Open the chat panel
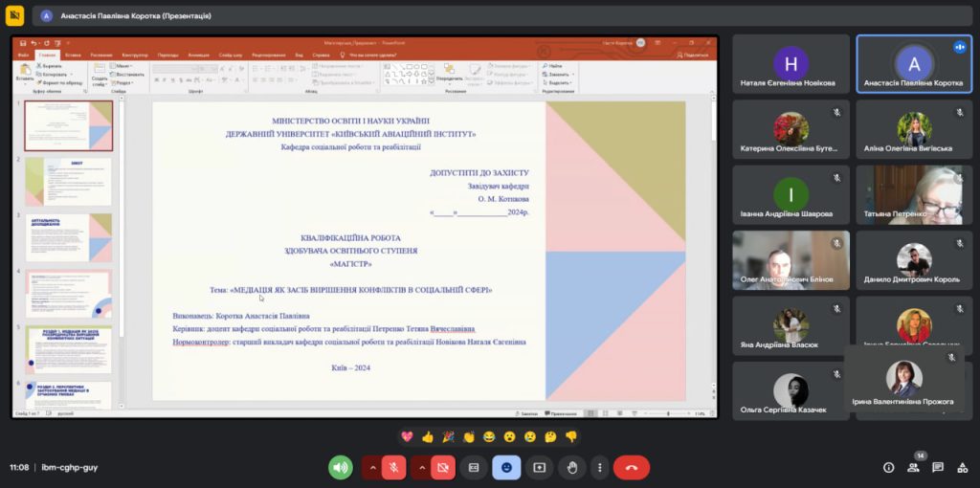The width and height of the screenshot is (980, 488). point(938,467)
